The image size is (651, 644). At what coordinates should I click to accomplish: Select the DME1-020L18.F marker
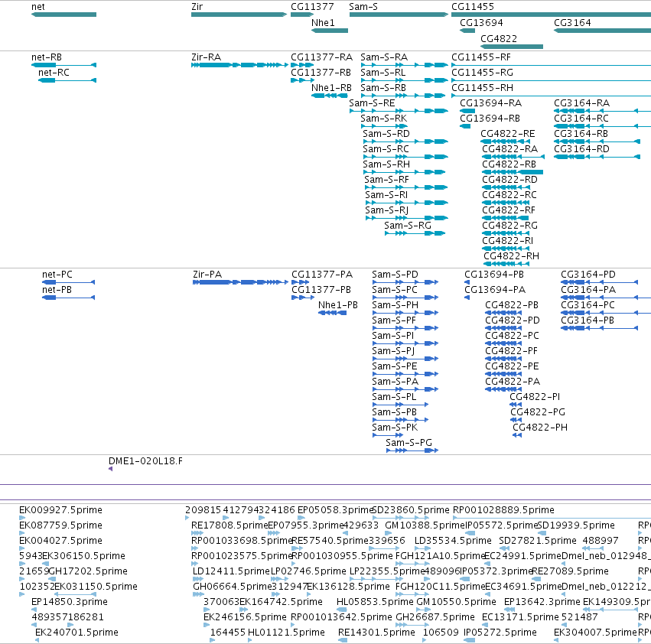click(x=110, y=469)
